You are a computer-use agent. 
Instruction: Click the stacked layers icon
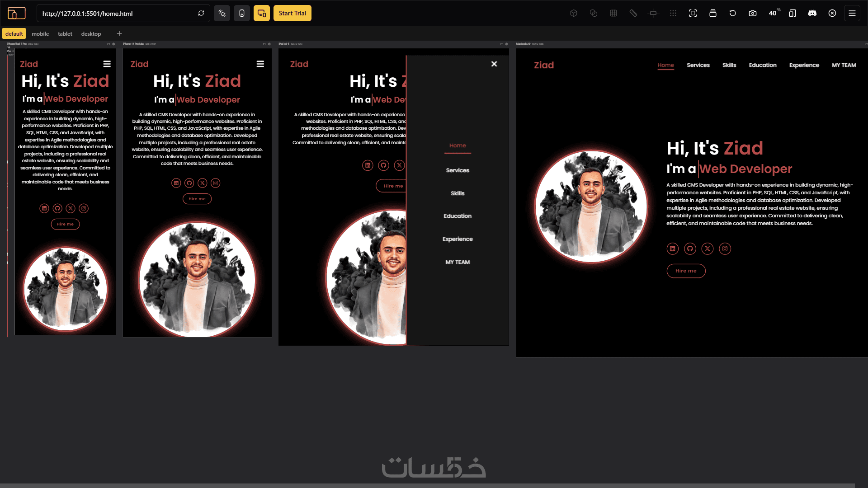pyautogui.click(x=713, y=13)
